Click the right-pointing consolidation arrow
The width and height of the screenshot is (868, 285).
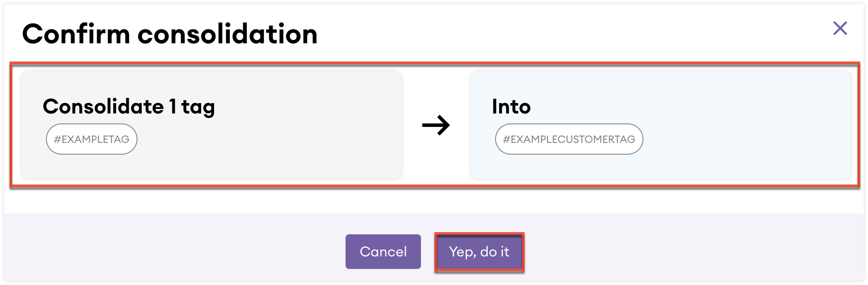tap(437, 125)
